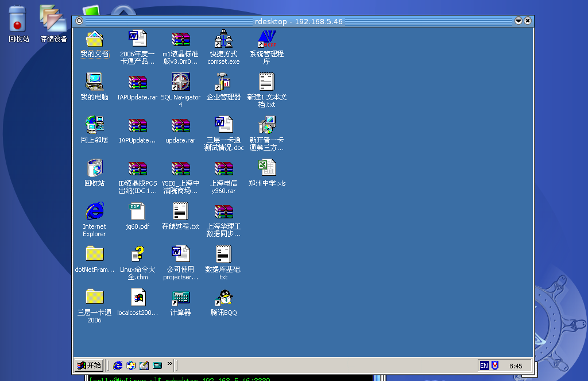The width and height of the screenshot is (588, 381).
Task: Open the 开始 Start menu
Action: [88, 365]
